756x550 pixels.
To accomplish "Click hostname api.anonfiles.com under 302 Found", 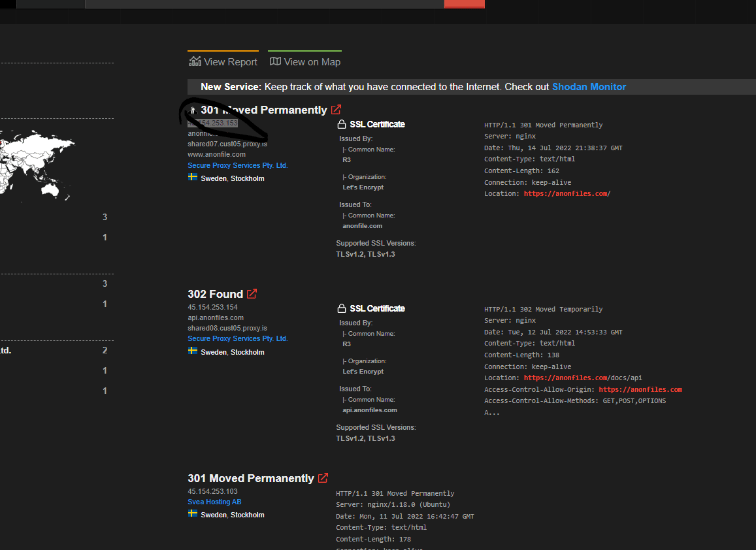I will pos(216,317).
